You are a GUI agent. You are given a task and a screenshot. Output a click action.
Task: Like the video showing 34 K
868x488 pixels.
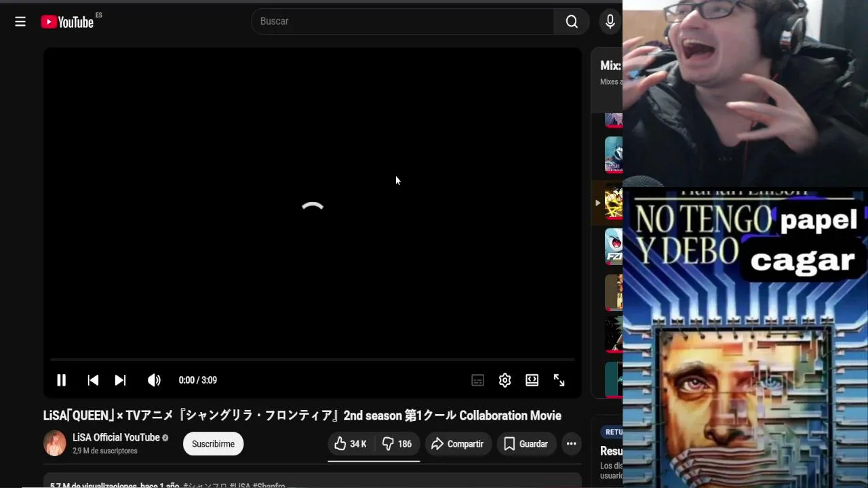351,444
